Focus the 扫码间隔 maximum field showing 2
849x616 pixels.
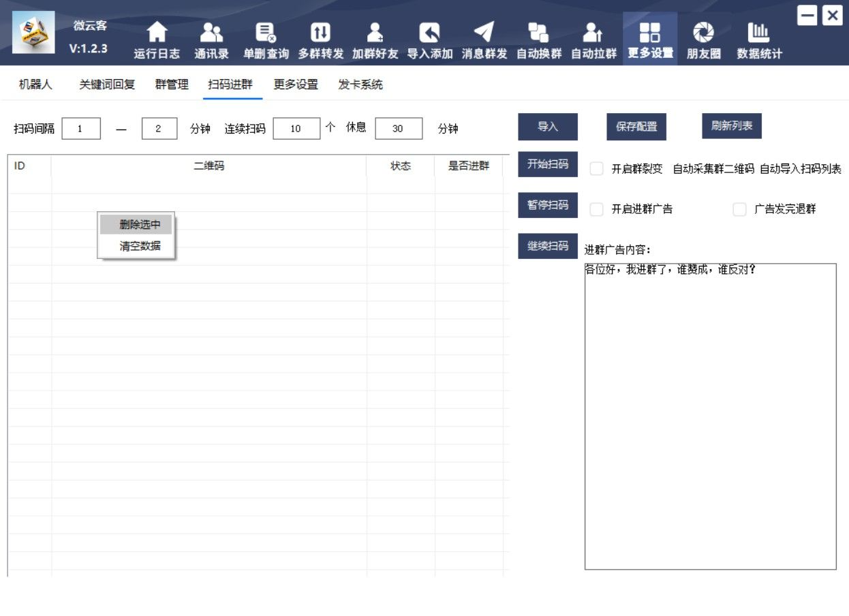159,128
